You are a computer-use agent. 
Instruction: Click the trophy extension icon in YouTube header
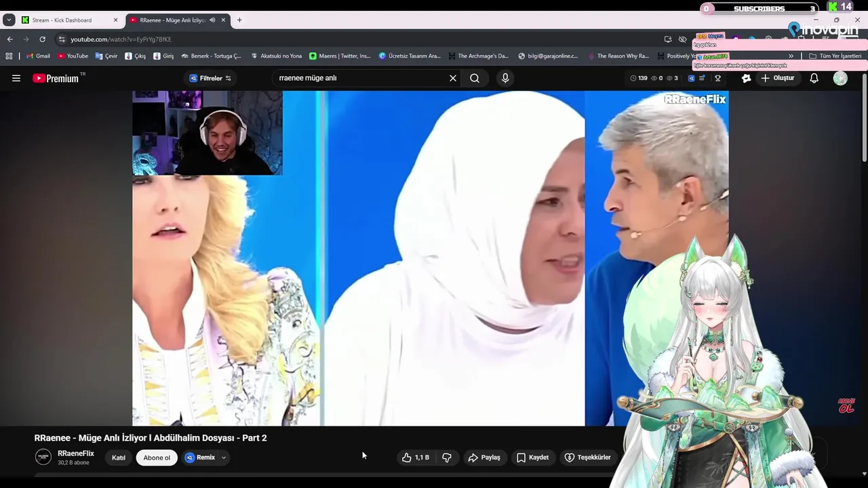717,78
